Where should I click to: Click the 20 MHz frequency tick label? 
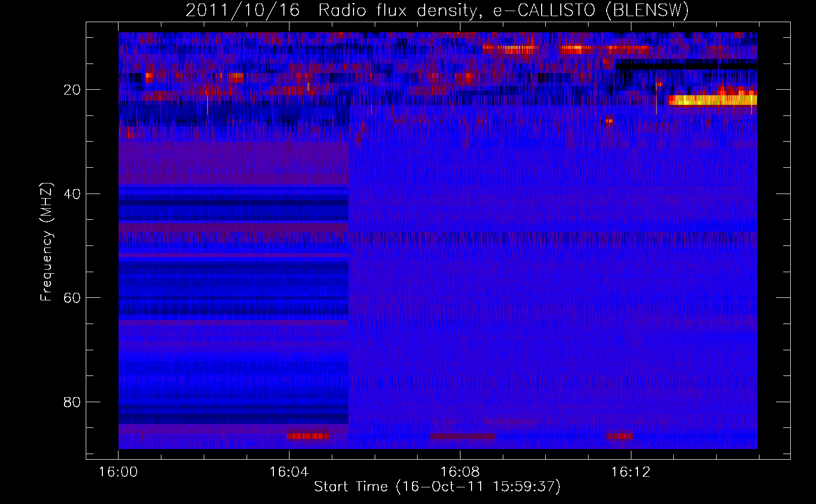pyautogui.click(x=72, y=90)
